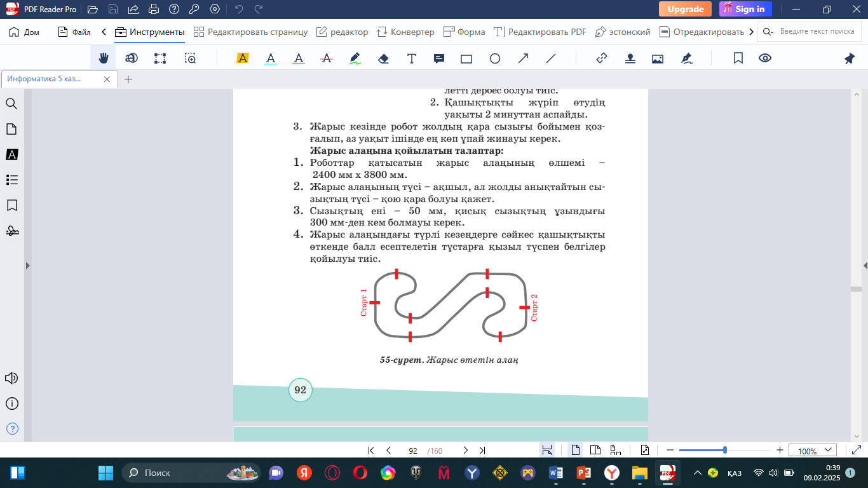The height and width of the screenshot is (488, 868).
Task: Select the hand pan tool
Action: coord(103,58)
